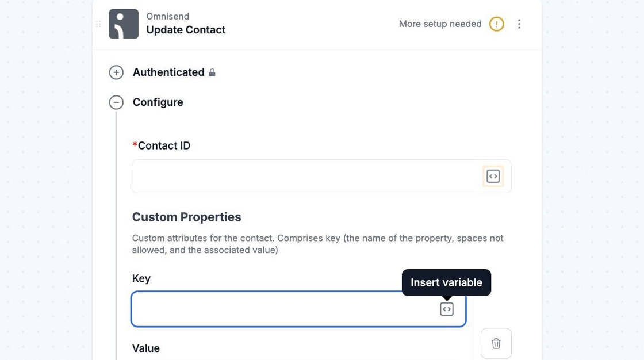Viewport: 644px width, 360px height.
Task: Grab the drag handle beside Omnisend logo
Action: [x=98, y=24]
